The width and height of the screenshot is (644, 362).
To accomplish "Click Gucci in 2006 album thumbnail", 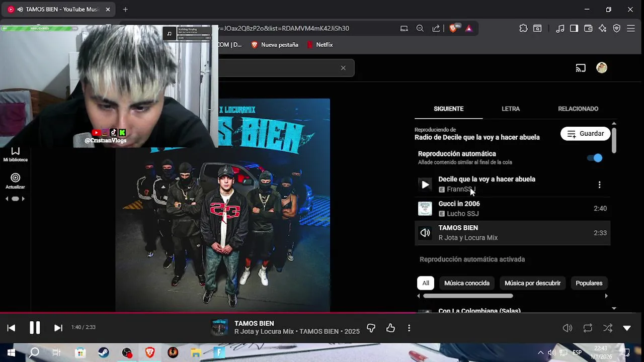I will point(425,209).
